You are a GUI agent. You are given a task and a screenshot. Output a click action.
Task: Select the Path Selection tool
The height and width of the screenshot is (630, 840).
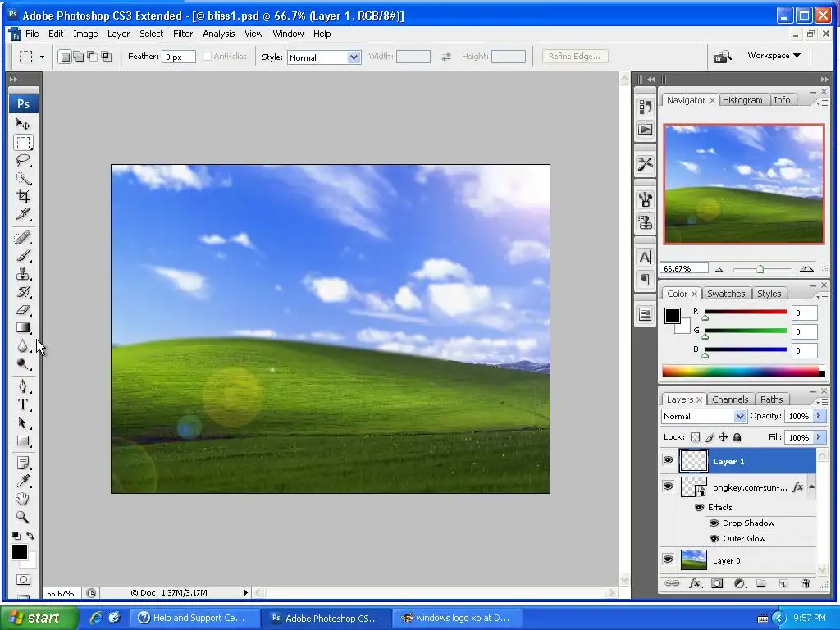tap(22, 423)
